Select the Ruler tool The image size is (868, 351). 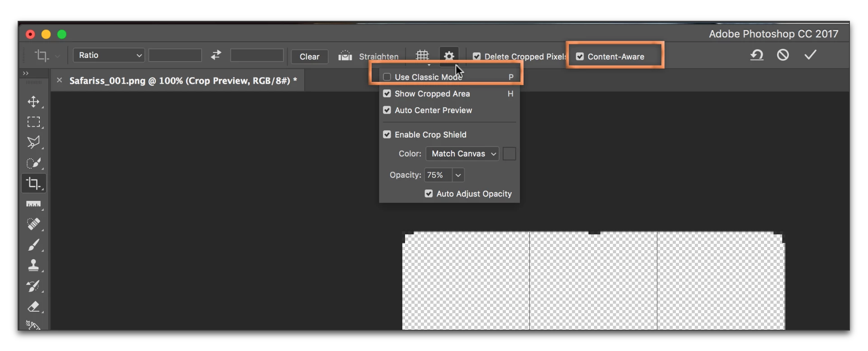pos(33,204)
